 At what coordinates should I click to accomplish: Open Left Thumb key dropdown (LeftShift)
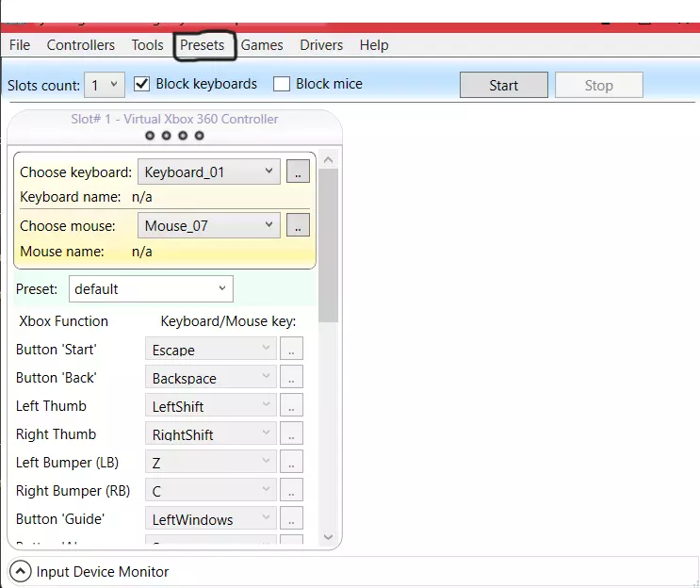pos(211,405)
